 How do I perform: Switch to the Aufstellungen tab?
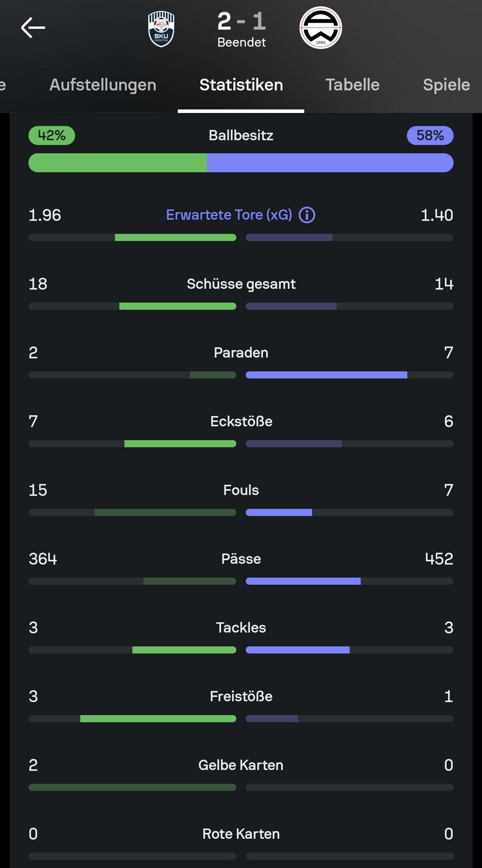click(x=103, y=85)
